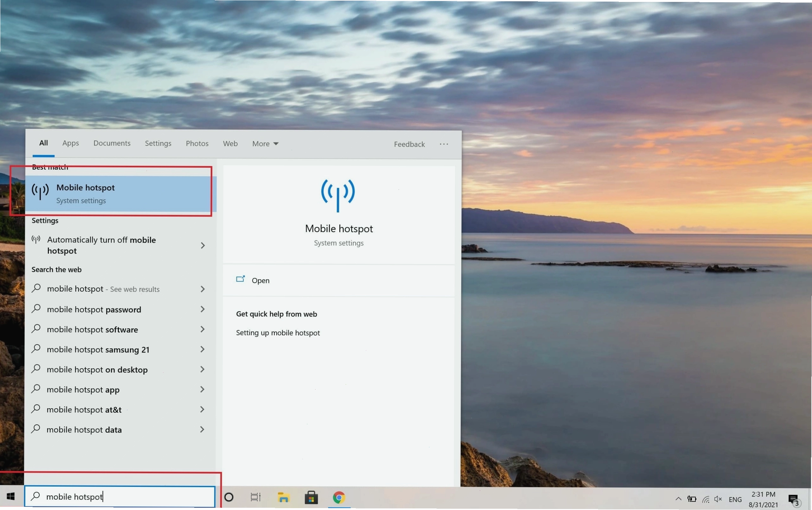Switch to the Photos tab
This screenshot has height=510, width=812.
coord(197,143)
